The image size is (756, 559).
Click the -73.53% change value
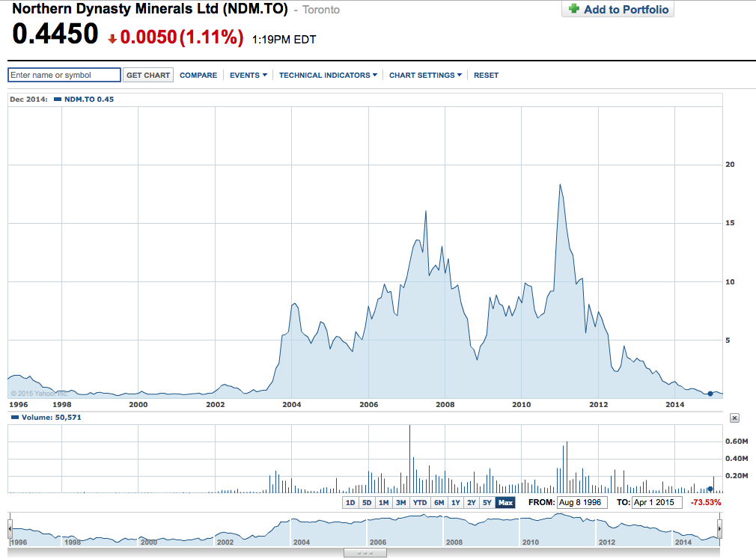[x=706, y=503]
